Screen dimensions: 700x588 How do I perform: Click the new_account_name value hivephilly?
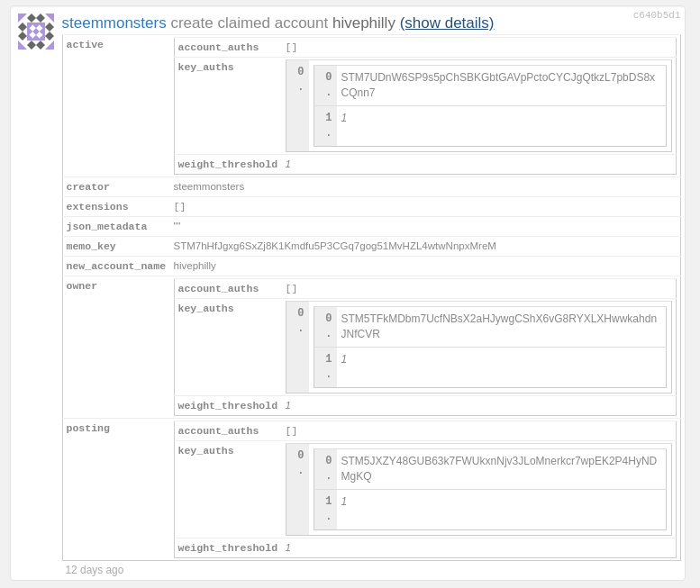click(x=195, y=266)
